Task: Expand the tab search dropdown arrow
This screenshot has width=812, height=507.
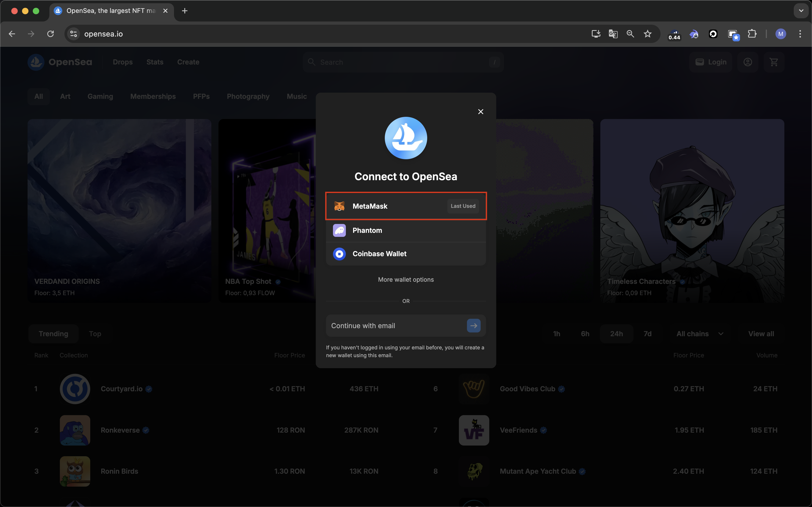Action: click(801, 11)
